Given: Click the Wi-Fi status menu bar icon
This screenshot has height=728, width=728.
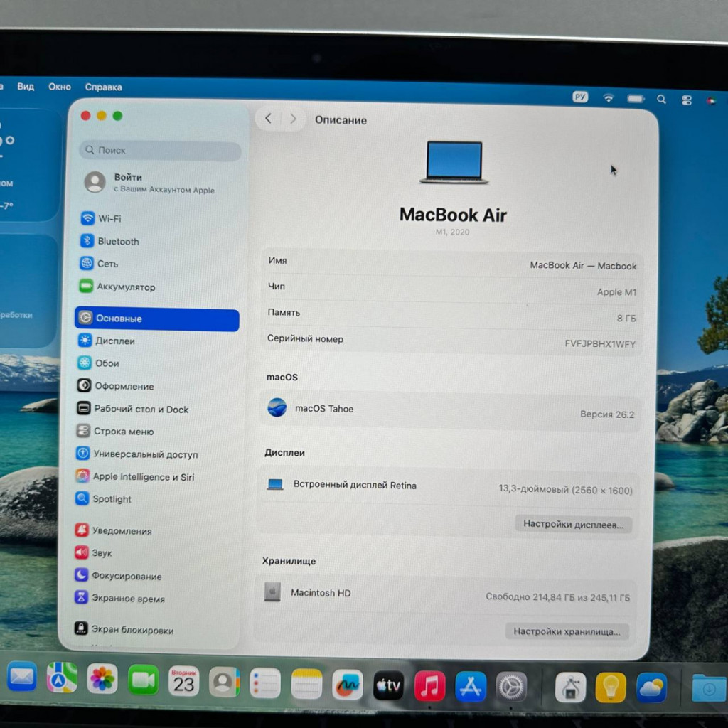Looking at the screenshot, I should click(x=609, y=98).
